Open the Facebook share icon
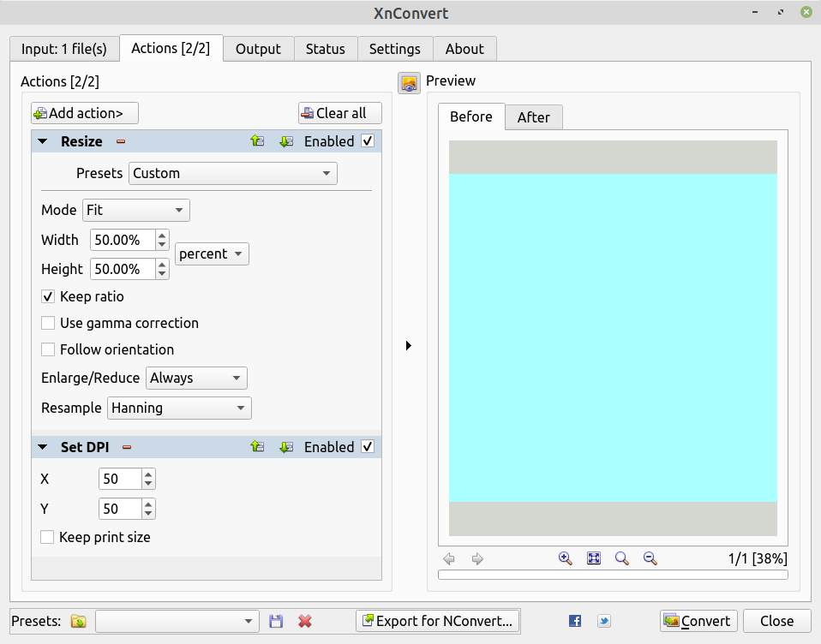 click(575, 621)
